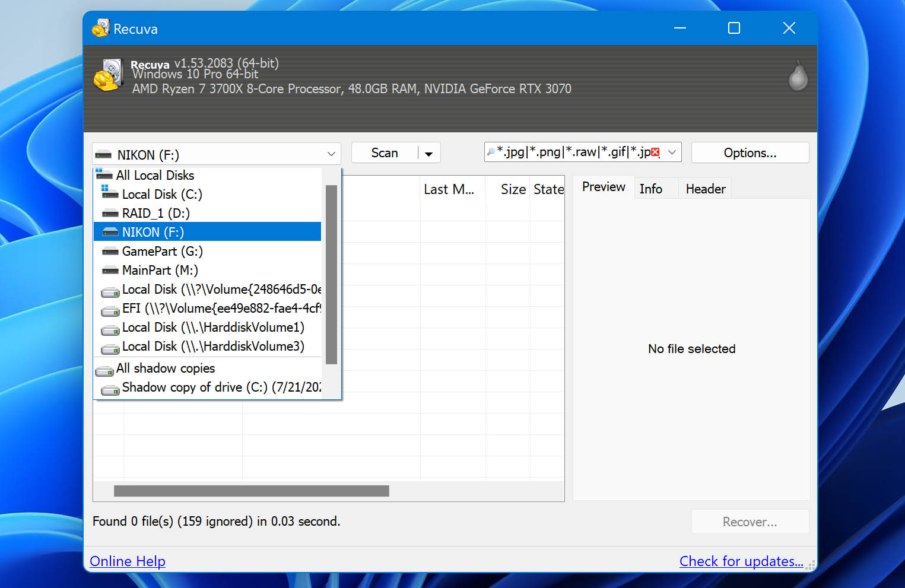Switch to the Info tab

[x=651, y=189]
